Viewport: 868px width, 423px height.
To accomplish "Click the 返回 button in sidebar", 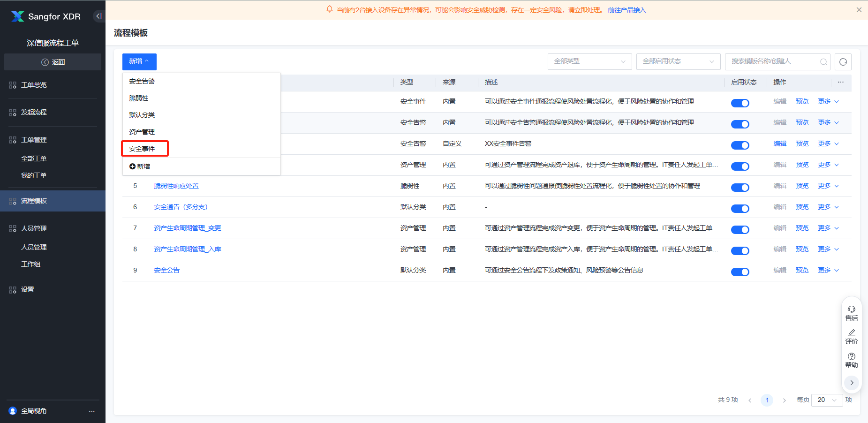I will click(x=53, y=62).
